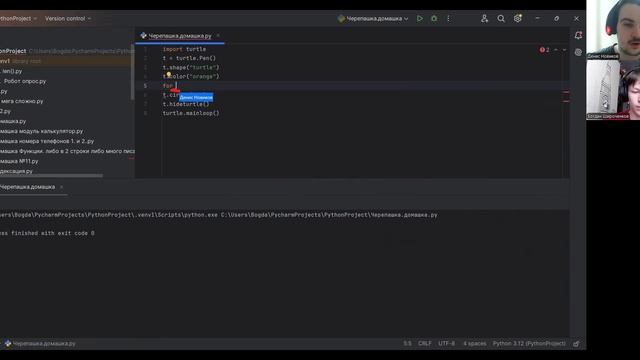Open the домашка Функции file in project tree
The height and width of the screenshot is (360, 640).
67,151
